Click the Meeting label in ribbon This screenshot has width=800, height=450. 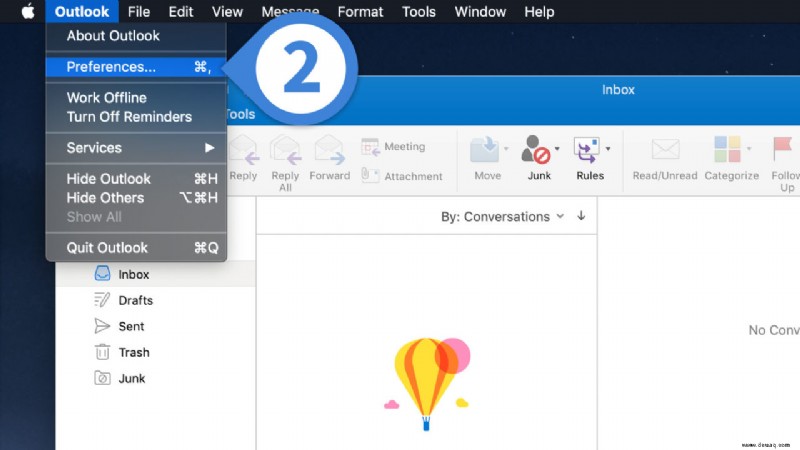point(405,146)
